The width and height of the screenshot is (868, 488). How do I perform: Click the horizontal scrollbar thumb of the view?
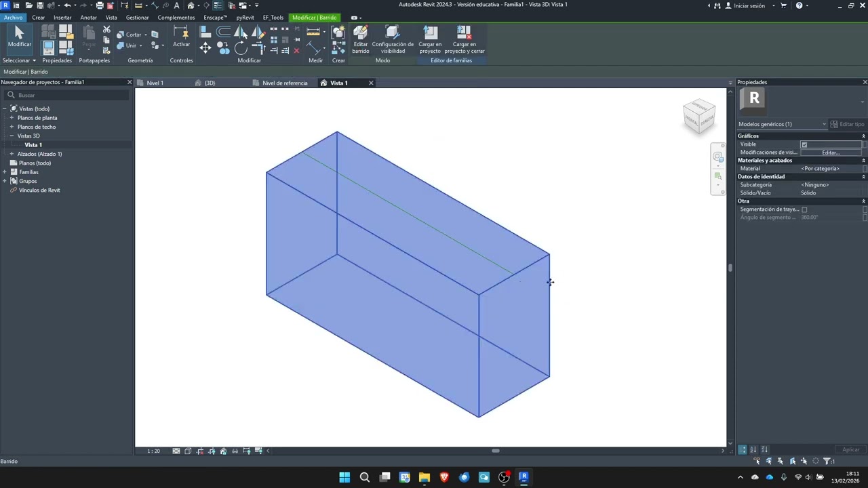point(496,451)
